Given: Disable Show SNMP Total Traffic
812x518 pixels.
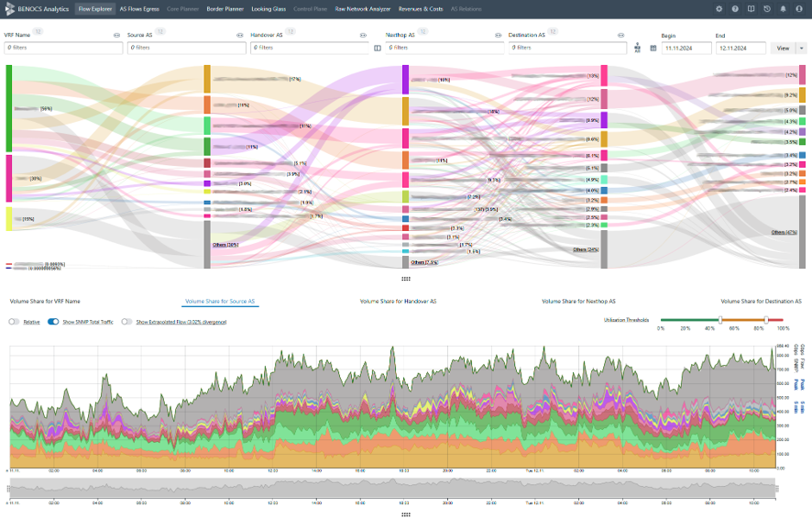Looking at the screenshot, I should (53, 322).
